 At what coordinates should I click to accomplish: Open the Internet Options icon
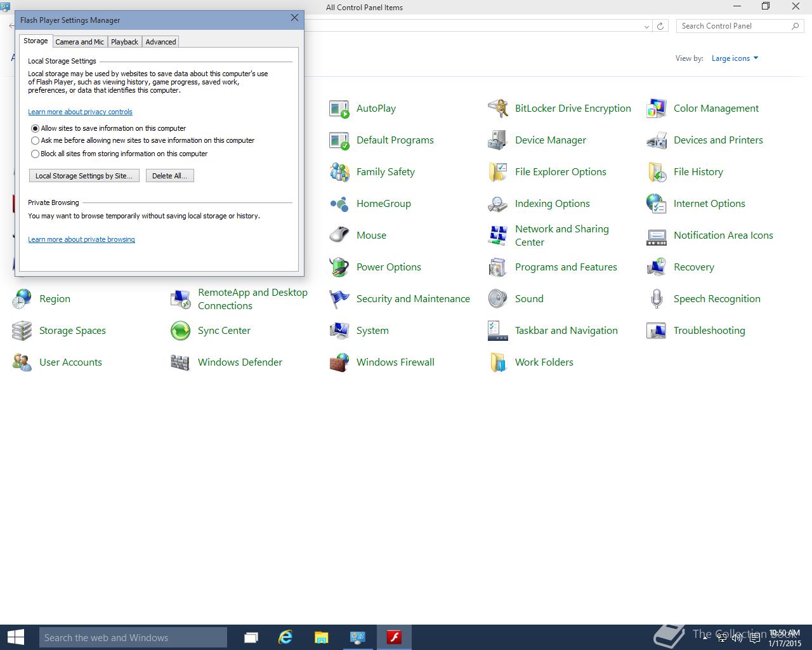pyautogui.click(x=657, y=204)
